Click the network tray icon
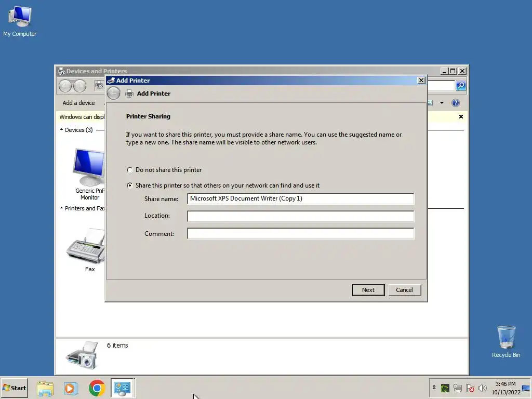This screenshot has height=399, width=532. [457, 388]
